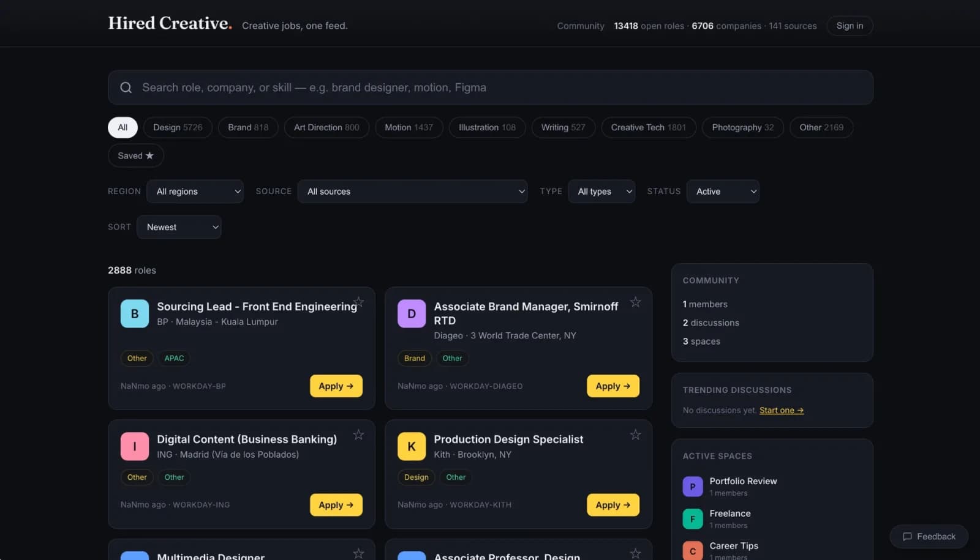Select the All category filter
The width and height of the screenshot is (980, 560).
[x=123, y=127]
